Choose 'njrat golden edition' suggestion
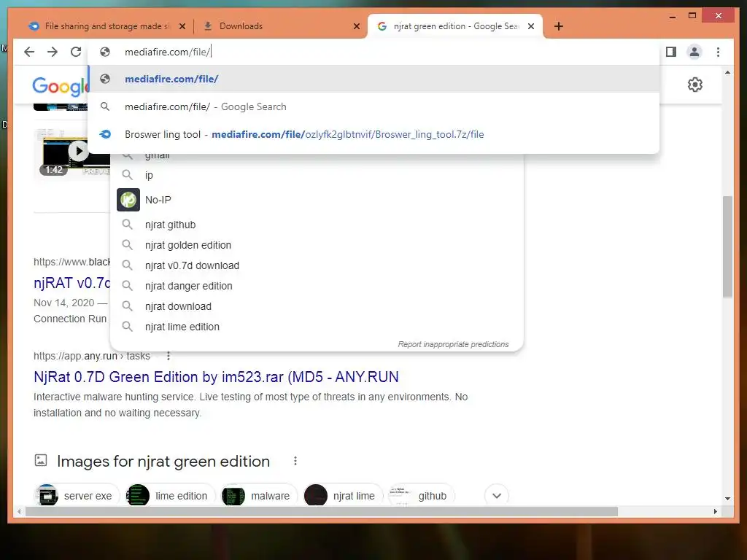Viewport: 747px width, 560px height. point(317,245)
